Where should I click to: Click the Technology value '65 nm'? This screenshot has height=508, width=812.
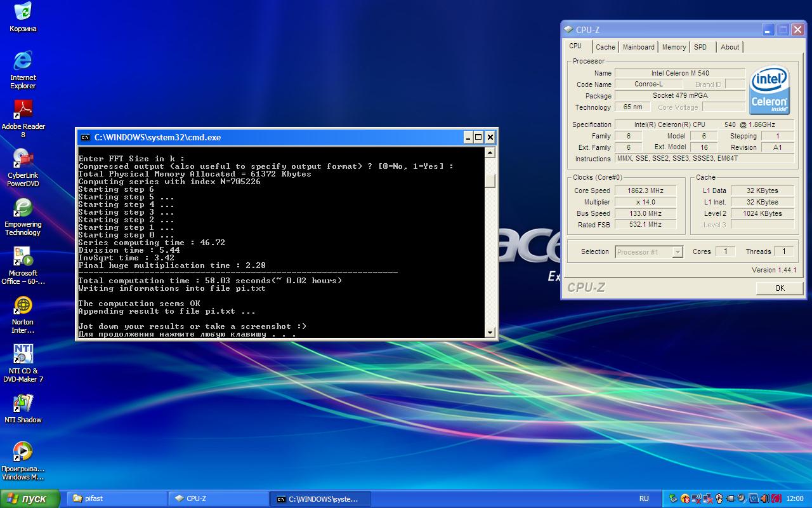click(x=632, y=107)
